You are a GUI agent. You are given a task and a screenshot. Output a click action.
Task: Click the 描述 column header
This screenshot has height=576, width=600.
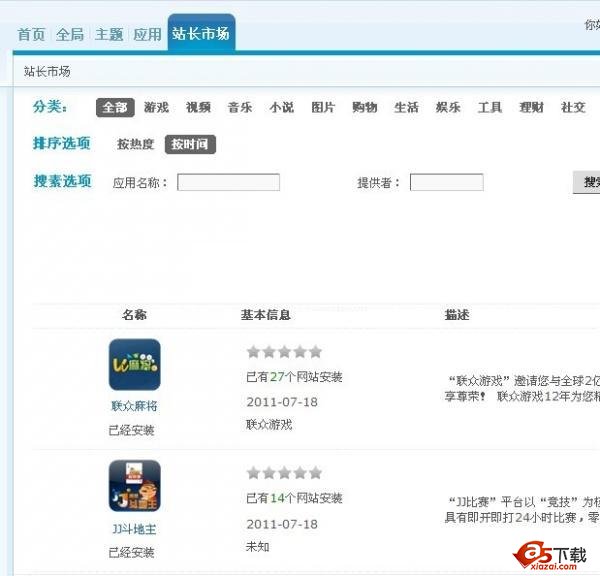click(457, 315)
